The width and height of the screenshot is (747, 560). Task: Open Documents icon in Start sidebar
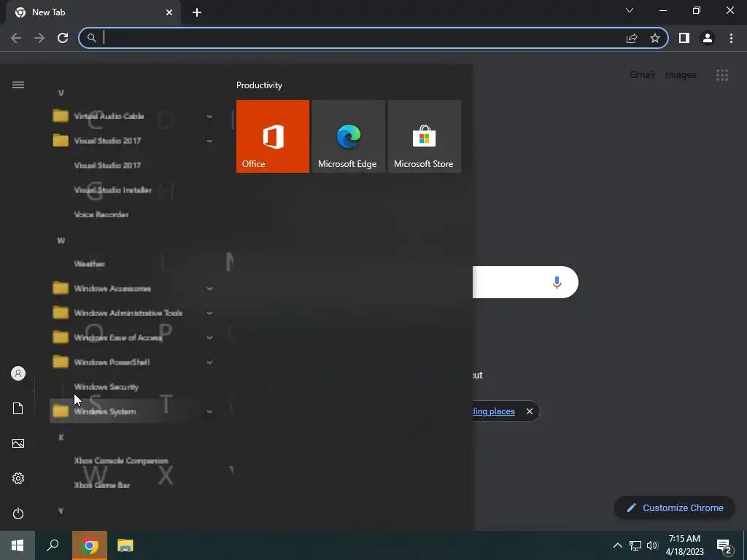18,408
